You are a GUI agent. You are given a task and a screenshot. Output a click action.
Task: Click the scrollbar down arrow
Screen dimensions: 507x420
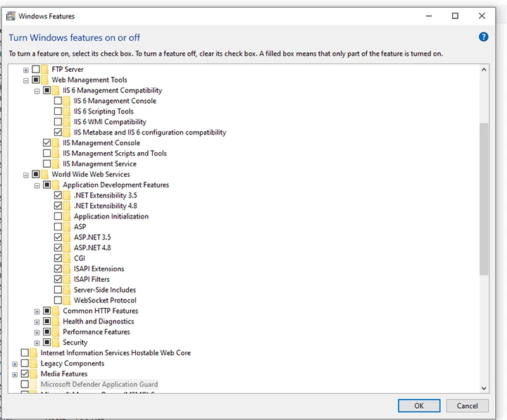[x=484, y=388]
